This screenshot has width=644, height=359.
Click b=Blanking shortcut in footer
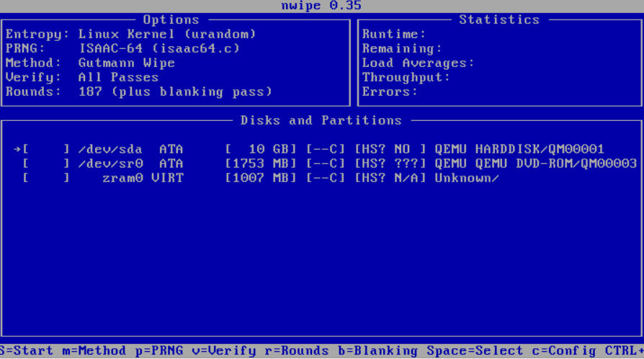377,351
